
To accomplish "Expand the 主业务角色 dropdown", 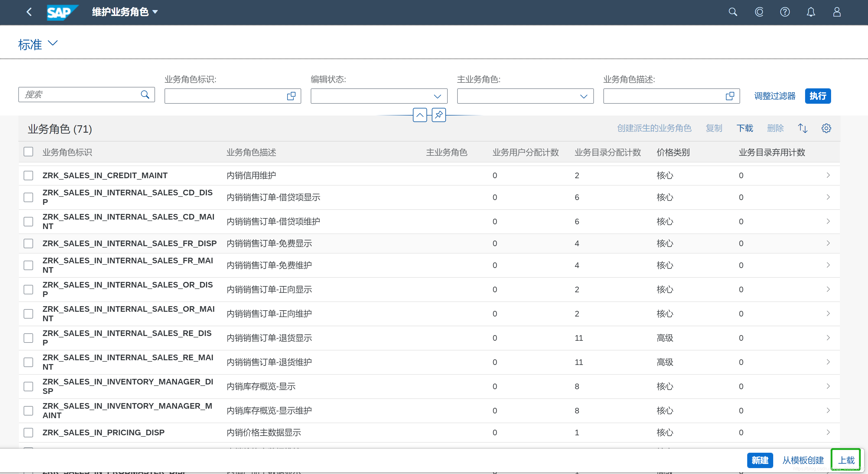I will click(583, 96).
